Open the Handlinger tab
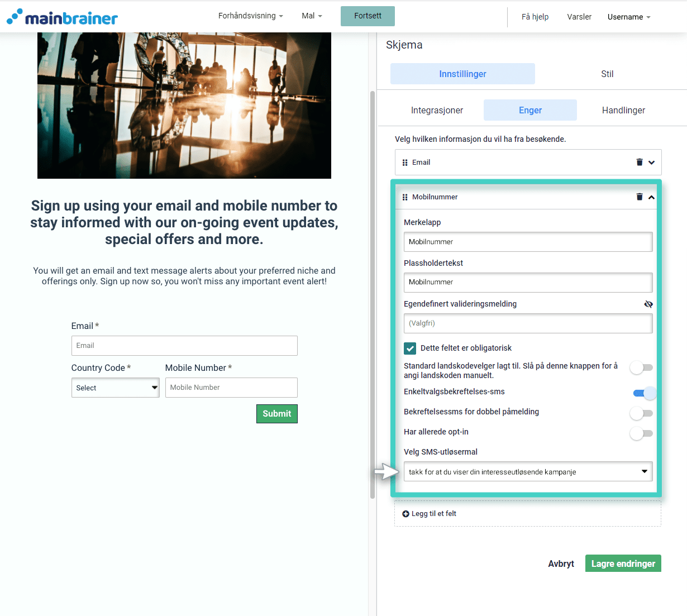 click(623, 110)
